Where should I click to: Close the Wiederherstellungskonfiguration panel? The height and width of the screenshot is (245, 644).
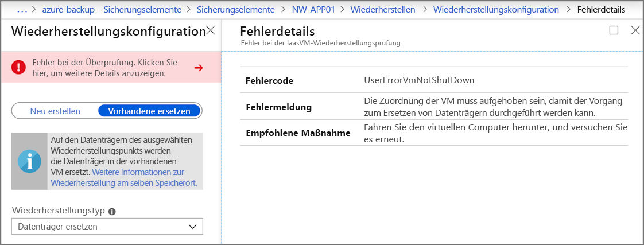[x=210, y=30]
